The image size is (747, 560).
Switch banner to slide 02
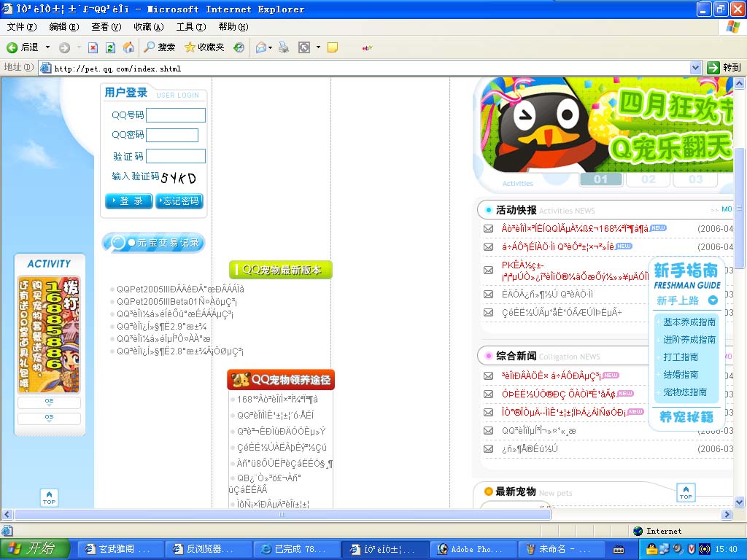648,179
